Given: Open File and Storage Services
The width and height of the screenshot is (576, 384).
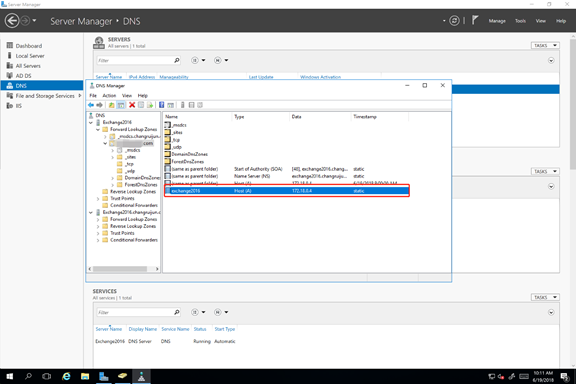Looking at the screenshot, I should [45, 96].
